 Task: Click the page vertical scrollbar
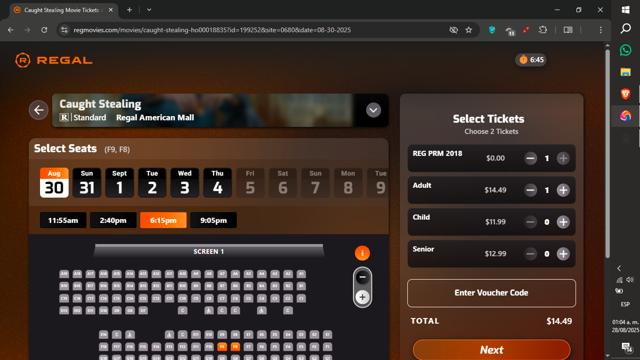[607, 153]
